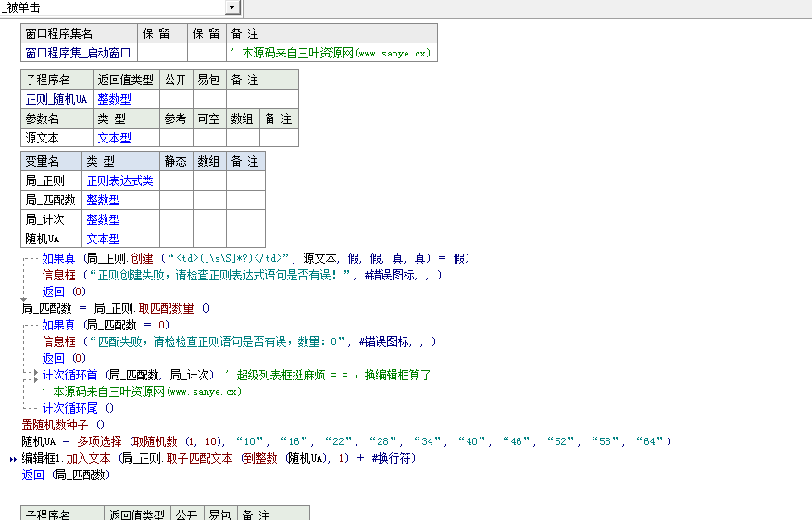Select the 窗口程序集_启动窗口 name cell
812x520 pixels.
[x=80, y=53]
